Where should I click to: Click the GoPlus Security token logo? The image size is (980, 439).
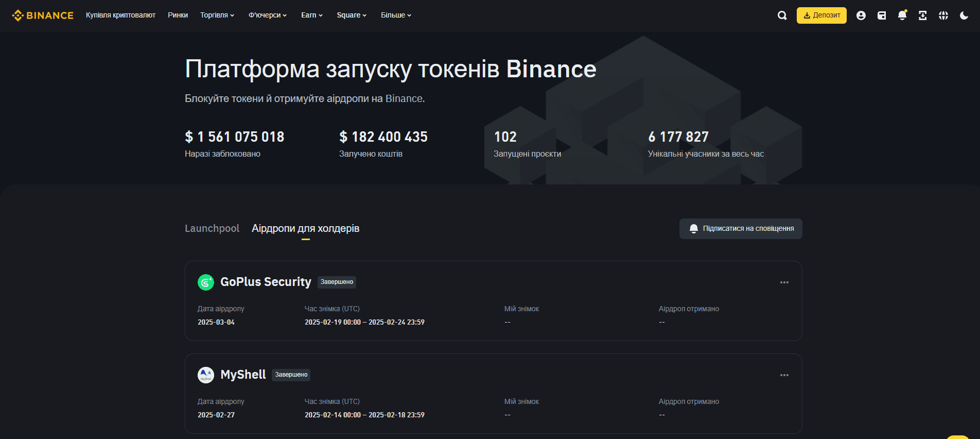click(206, 282)
